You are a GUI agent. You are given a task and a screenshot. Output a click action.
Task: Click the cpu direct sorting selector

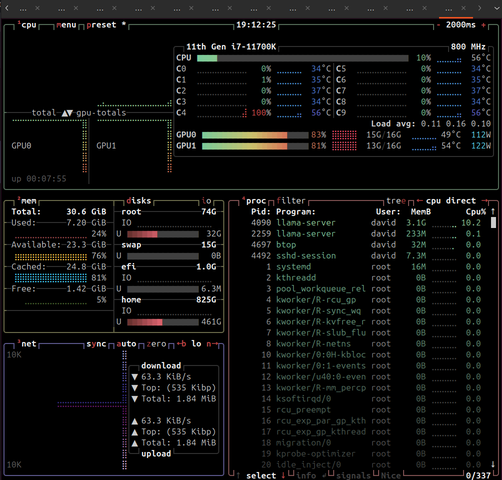451,201
